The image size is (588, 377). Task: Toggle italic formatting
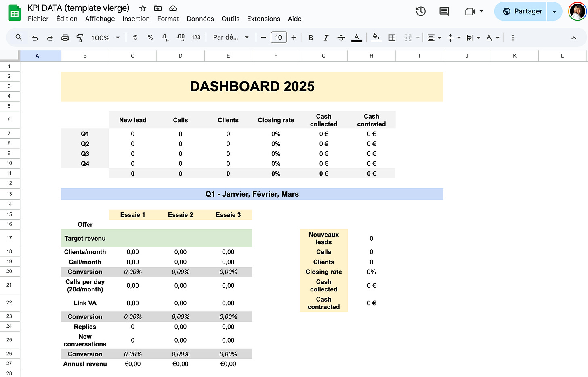click(326, 38)
